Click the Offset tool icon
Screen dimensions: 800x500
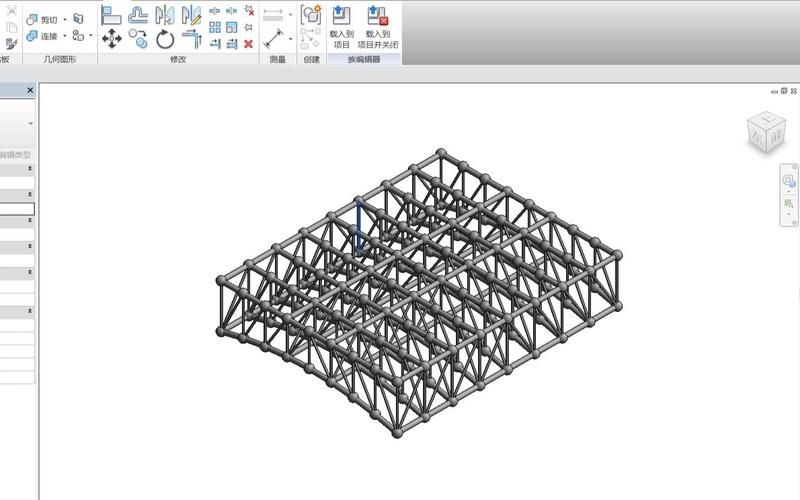point(138,16)
